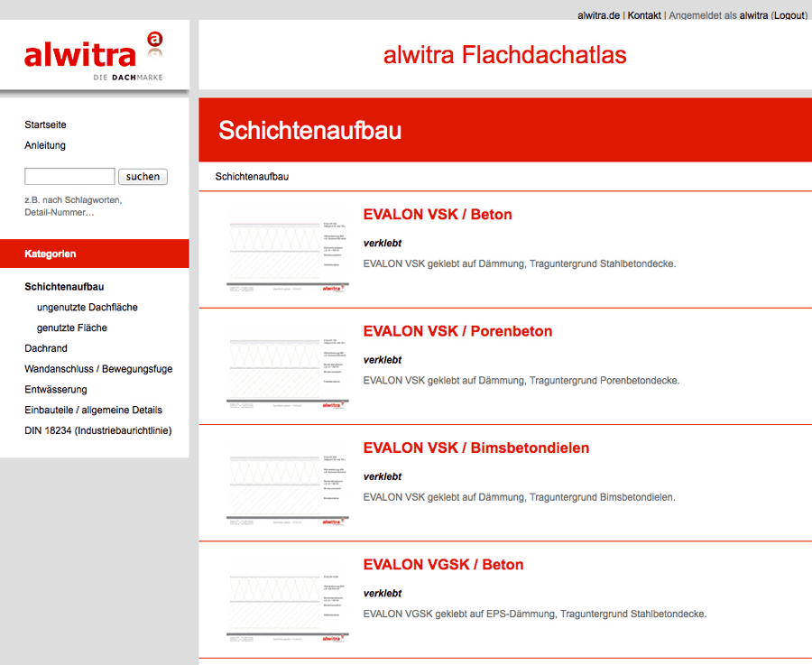Open EVALON VGSK / Beton thumbnail drawing
The image size is (812, 665).
(288, 601)
